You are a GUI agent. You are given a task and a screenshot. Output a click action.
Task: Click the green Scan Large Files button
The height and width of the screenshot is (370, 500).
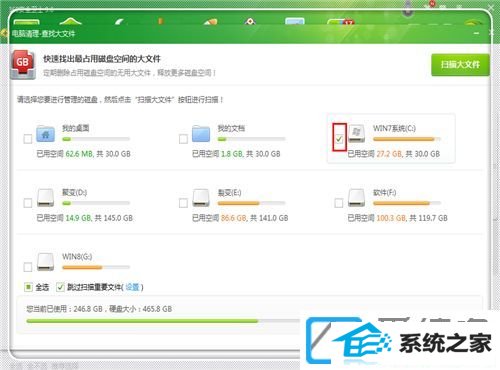pyautogui.click(x=460, y=65)
